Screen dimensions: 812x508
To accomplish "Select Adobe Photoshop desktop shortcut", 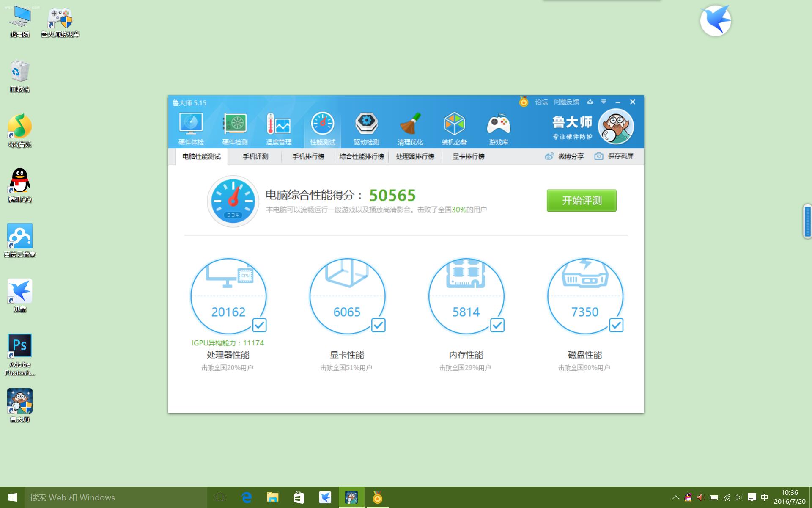I will point(20,355).
